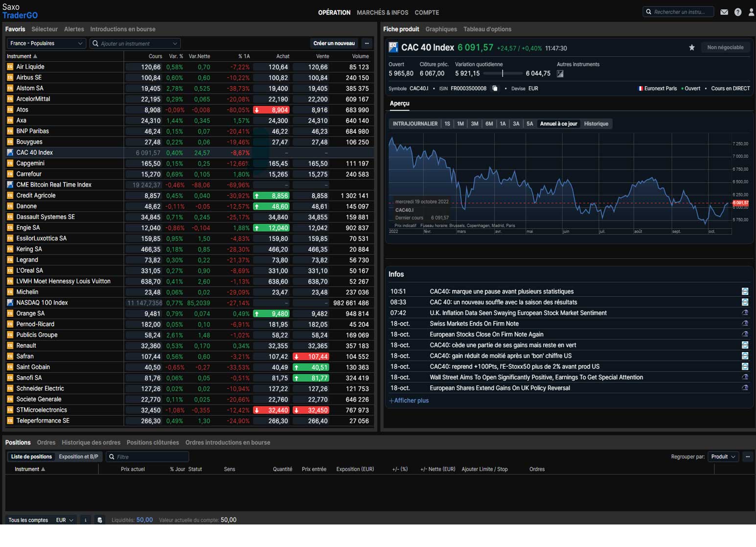The height and width of the screenshot is (547, 756).
Task: Select the 1M chart period
Action: tap(460, 124)
